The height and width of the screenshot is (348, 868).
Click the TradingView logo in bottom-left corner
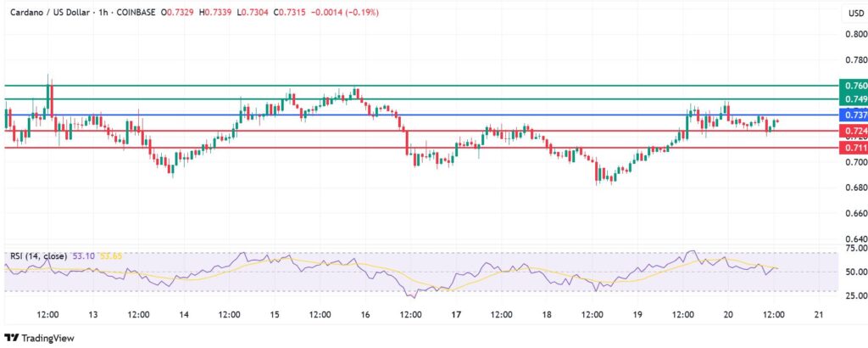point(40,337)
